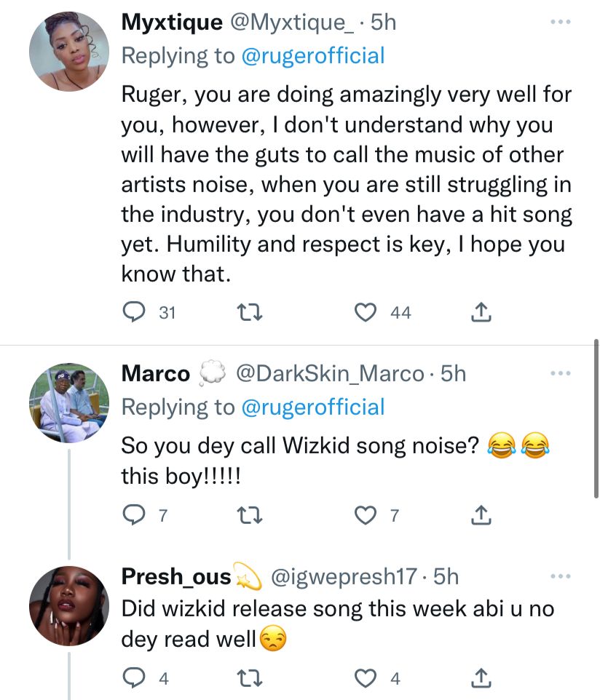
Task: Share Myxtique's tweet
Action: tap(481, 312)
